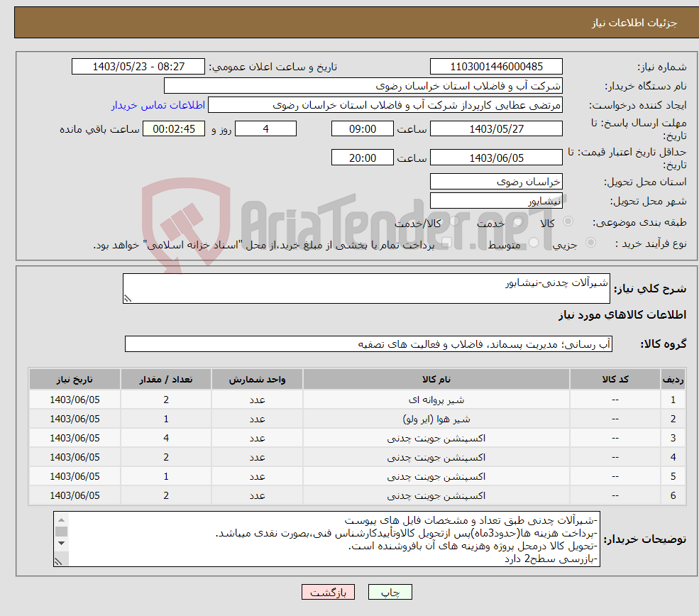Click the page title جزئیات اطلاعات نیاز
This screenshot has width=699, height=616.
point(634,23)
